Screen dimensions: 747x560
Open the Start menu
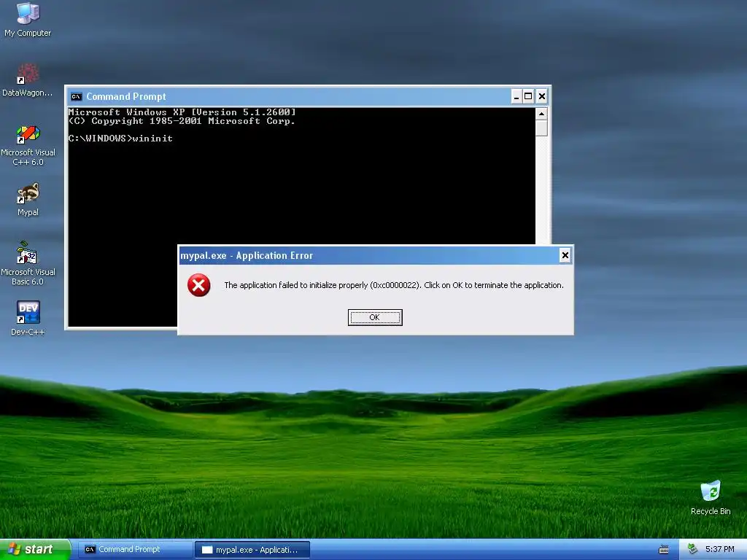(x=35, y=549)
